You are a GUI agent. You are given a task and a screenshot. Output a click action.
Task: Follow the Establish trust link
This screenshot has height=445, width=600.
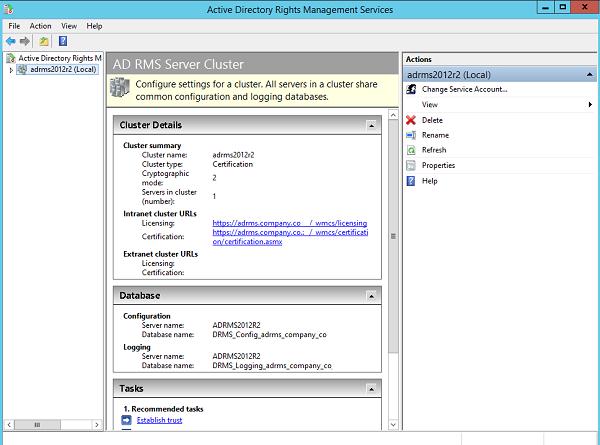pyautogui.click(x=160, y=420)
